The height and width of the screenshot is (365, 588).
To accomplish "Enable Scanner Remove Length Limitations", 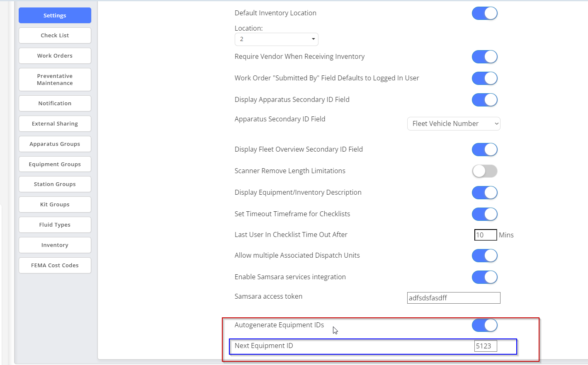I will pyautogui.click(x=484, y=171).
